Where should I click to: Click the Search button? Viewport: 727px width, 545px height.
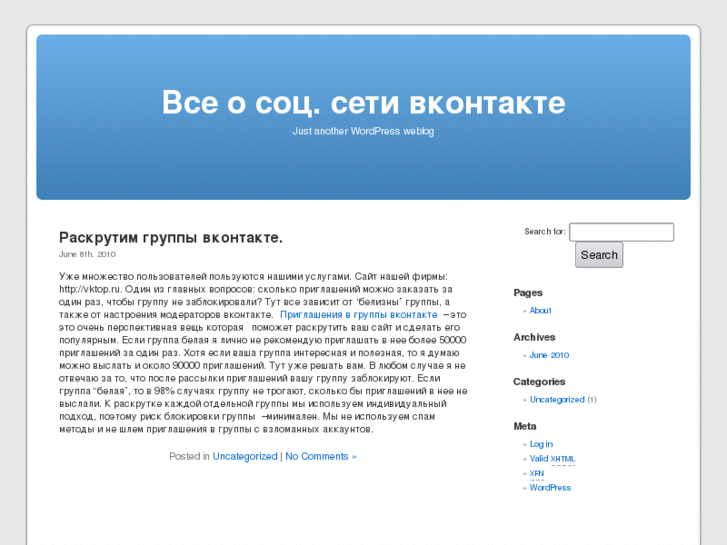pyautogui.click(x=599, y=255)
